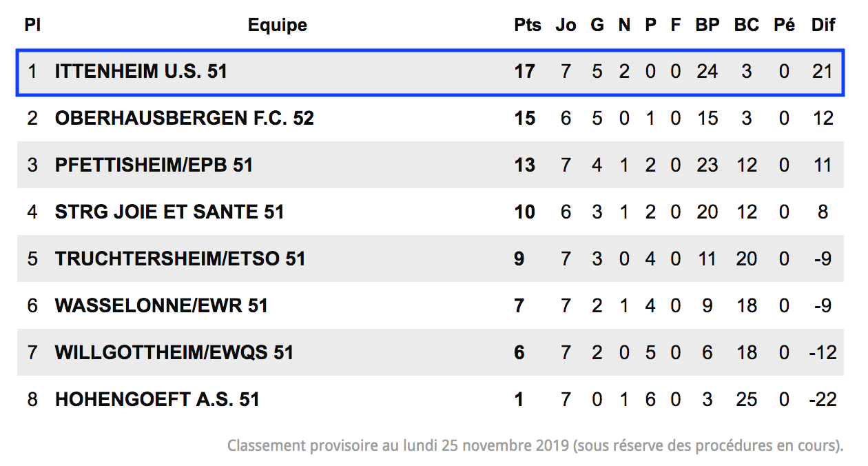The image size is (868, 466).
Task: Select the ITTENHEIM U.S. 51 team row
Action: [431, 72]
